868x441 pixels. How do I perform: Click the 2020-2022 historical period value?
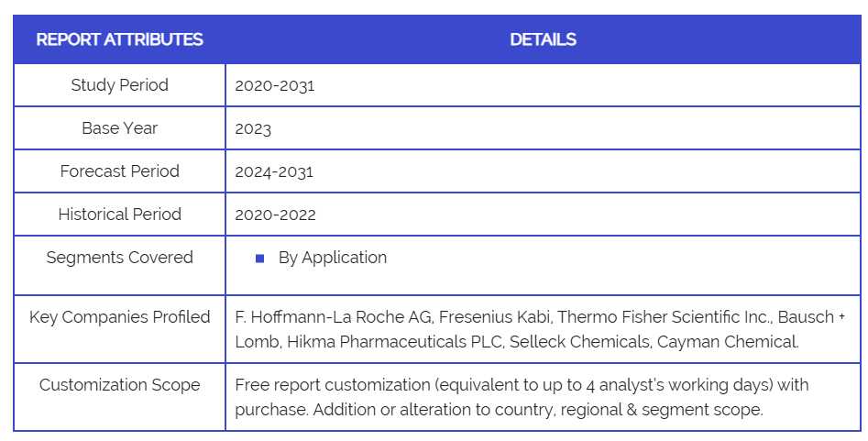pos(275,215)
